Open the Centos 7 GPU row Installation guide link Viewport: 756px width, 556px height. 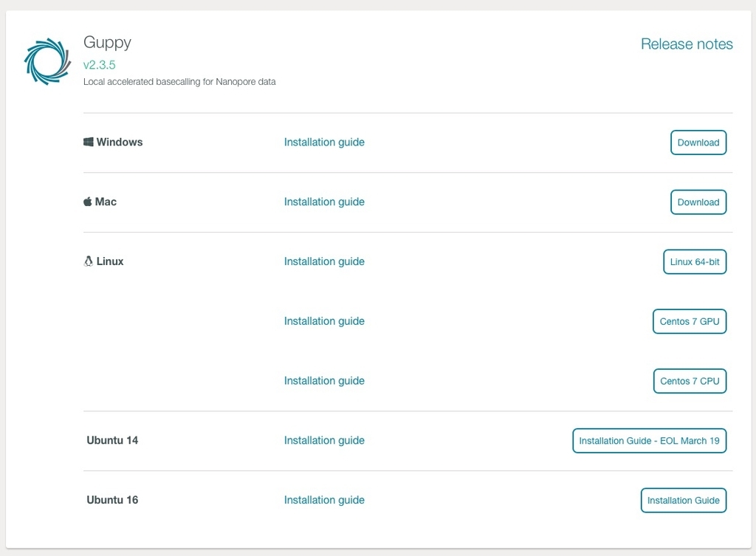tap(324, 321)
